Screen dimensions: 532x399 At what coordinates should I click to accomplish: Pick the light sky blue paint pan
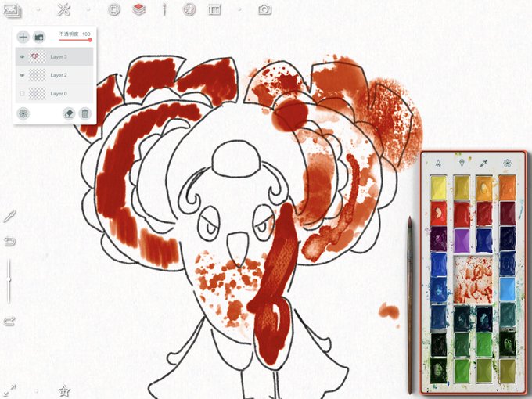click(508, 289)
